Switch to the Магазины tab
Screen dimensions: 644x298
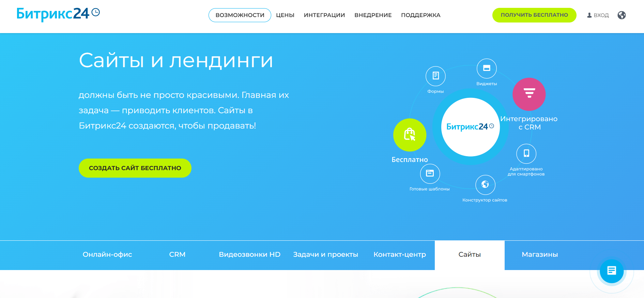tap(540, 255)
